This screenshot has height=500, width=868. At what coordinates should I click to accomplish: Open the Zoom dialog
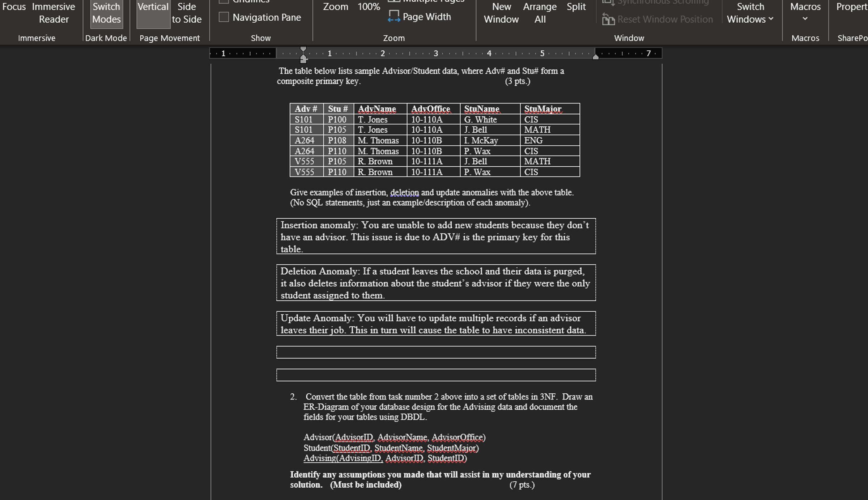click(335, 7)
